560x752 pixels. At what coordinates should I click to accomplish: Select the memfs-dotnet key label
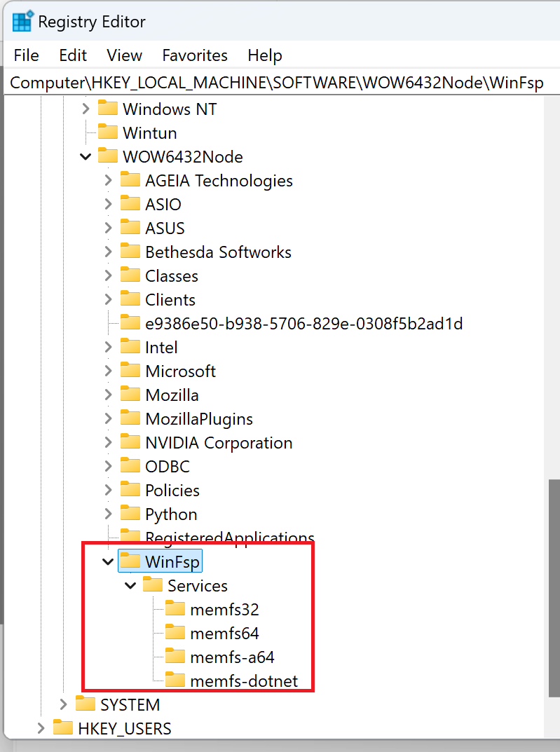[244, 681]
